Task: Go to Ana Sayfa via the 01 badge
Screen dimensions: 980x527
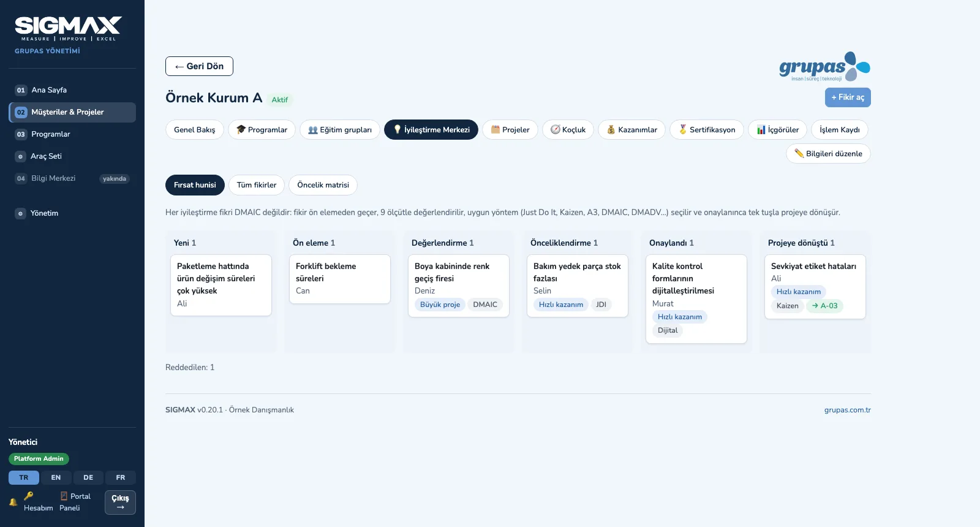Action: click(x=72, y=90)
